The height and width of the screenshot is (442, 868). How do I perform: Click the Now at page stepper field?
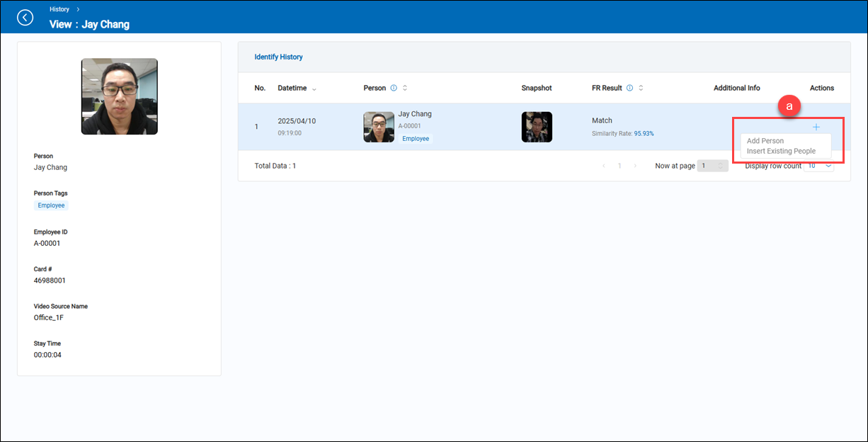(x=712, y=166)
